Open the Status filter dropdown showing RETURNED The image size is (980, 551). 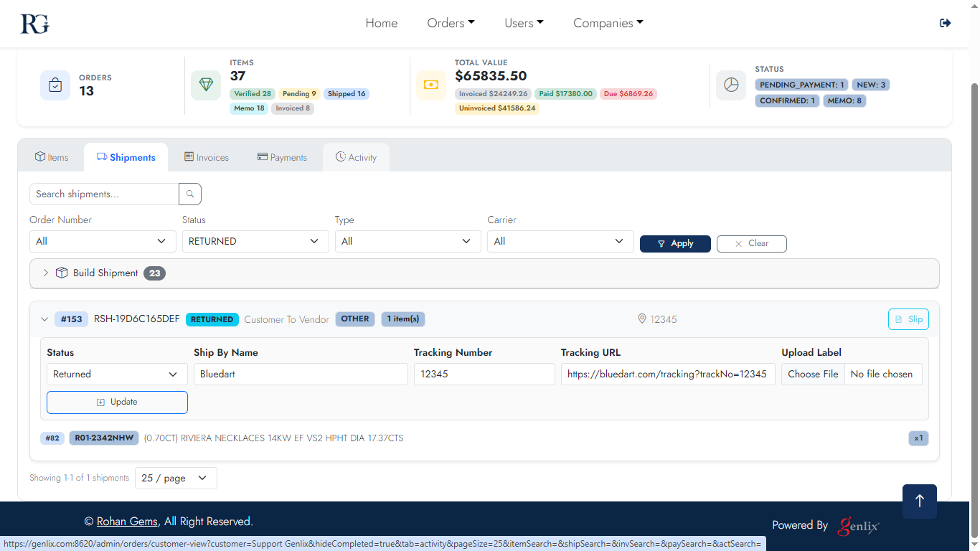(255, 242)
